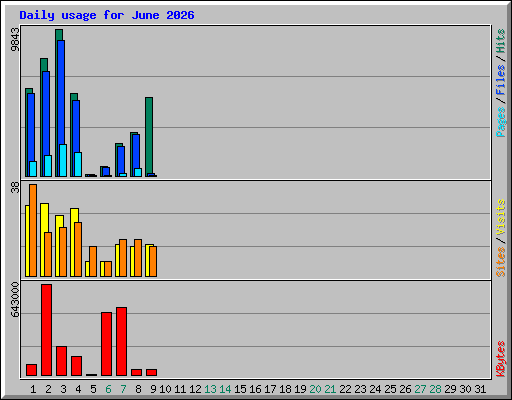Click day 1 on the x-axis

(x=33, y=389)
